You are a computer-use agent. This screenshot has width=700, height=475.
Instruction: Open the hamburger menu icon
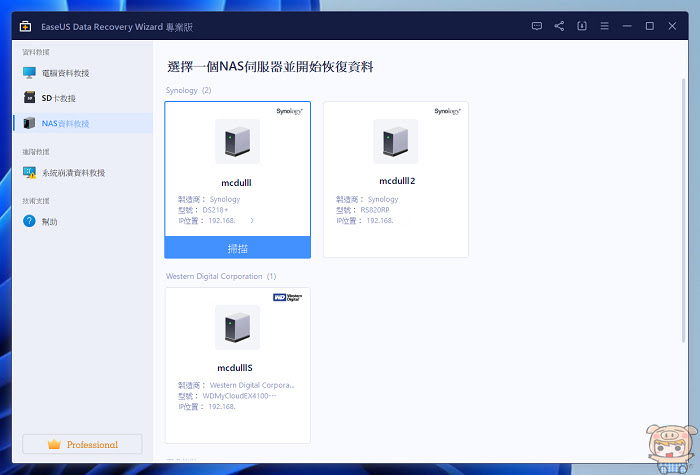604,26
